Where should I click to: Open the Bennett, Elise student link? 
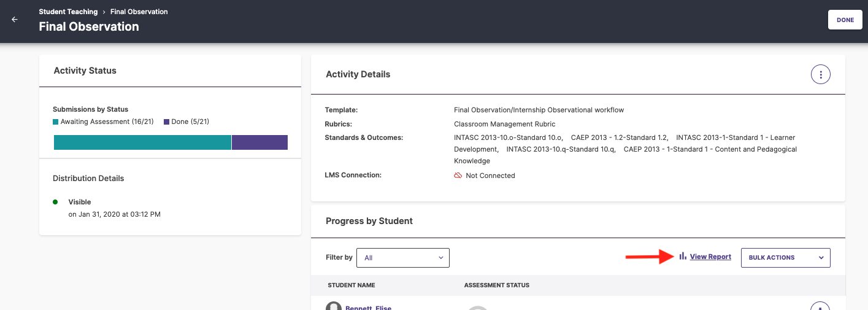(368, 308)
